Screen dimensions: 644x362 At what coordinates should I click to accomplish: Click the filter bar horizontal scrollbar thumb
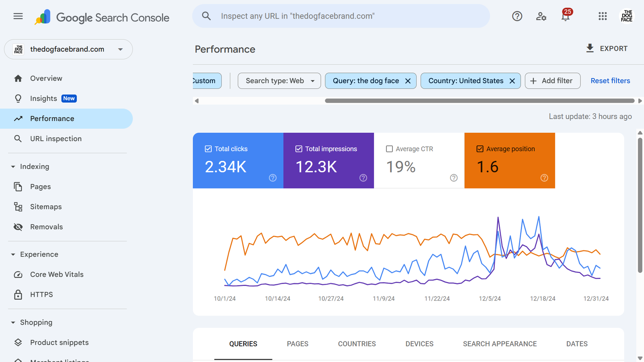480,101
